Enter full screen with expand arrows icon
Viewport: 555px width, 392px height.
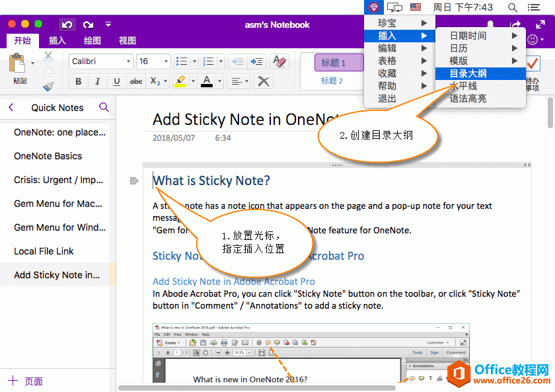coord(540,24)
